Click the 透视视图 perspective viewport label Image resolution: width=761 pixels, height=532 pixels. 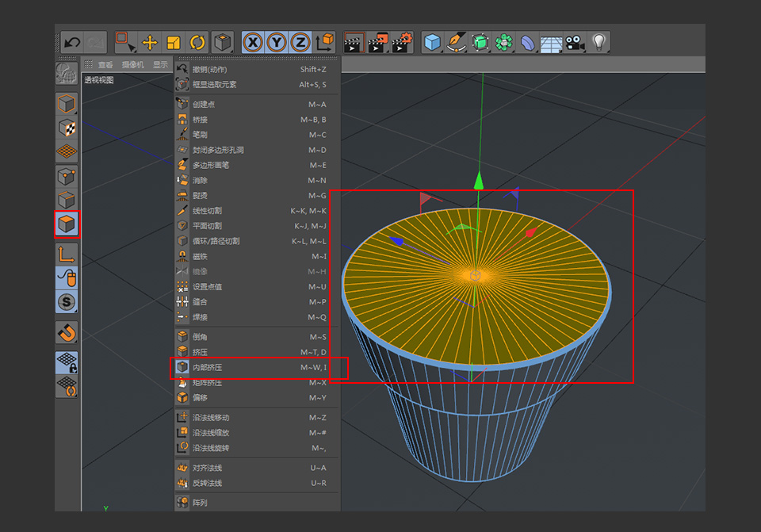[98, 79]
